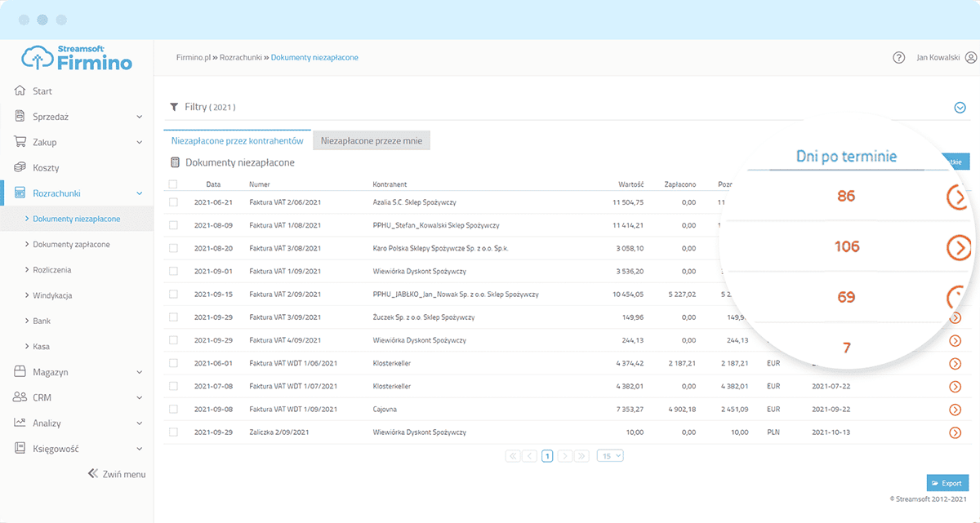Expand the CRM menu chevron

click(140, 397)
